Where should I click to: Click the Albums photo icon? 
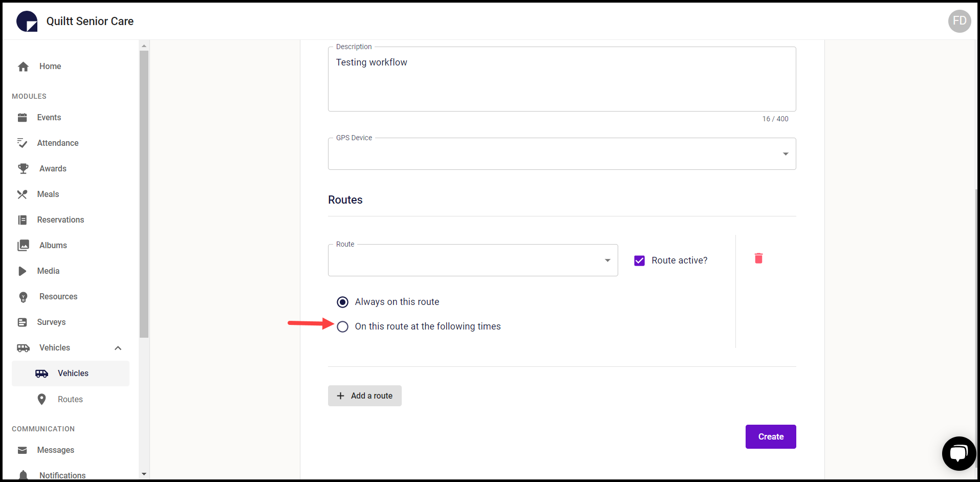point(23,246)
